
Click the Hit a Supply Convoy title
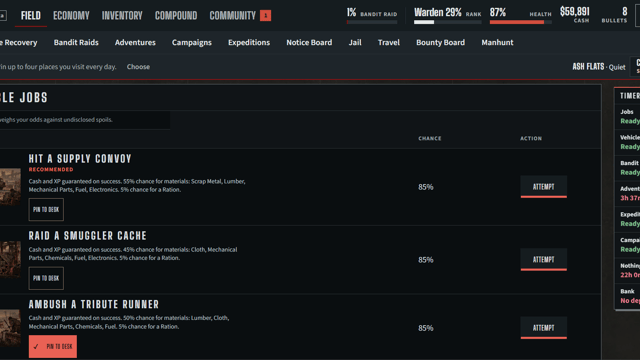(80, 159)
